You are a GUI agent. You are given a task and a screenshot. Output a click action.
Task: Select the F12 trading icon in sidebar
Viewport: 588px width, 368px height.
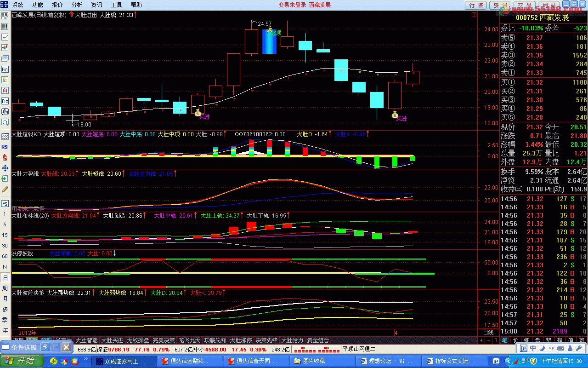coord(5,101)
